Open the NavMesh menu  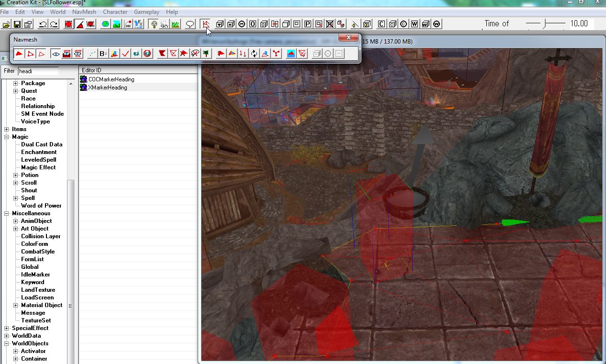[83, 11]
